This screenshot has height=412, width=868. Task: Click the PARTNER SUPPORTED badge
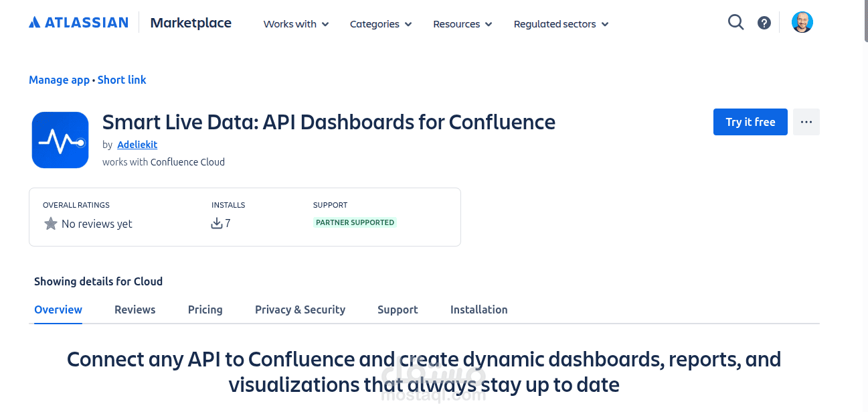[x=355, y=222]
